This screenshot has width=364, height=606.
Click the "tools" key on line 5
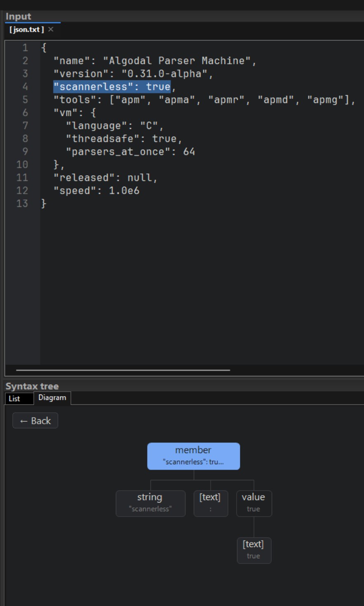[x=75, y=100]
